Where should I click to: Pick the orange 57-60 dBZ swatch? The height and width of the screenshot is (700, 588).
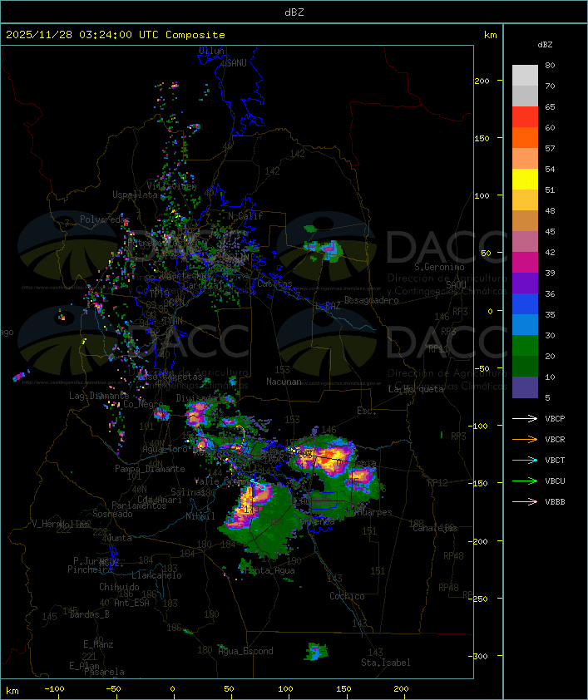525,137
